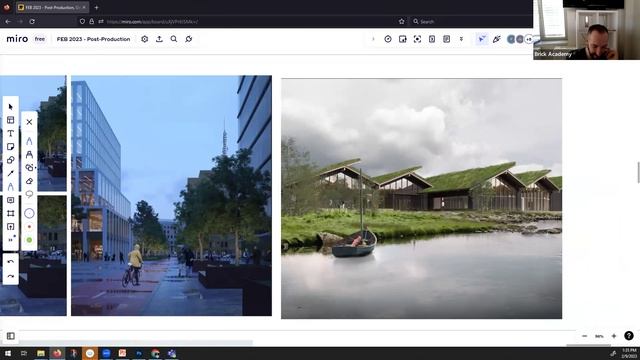
Task: Expand the collaboration toolbar chevrons
Action: pos(461,39)
